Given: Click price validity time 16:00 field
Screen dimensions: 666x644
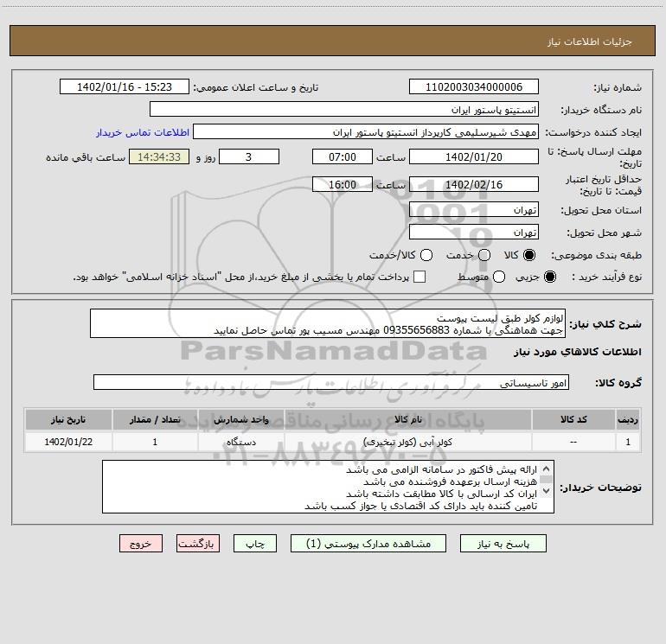Looking at the screenshot, I should pos(343,184).
